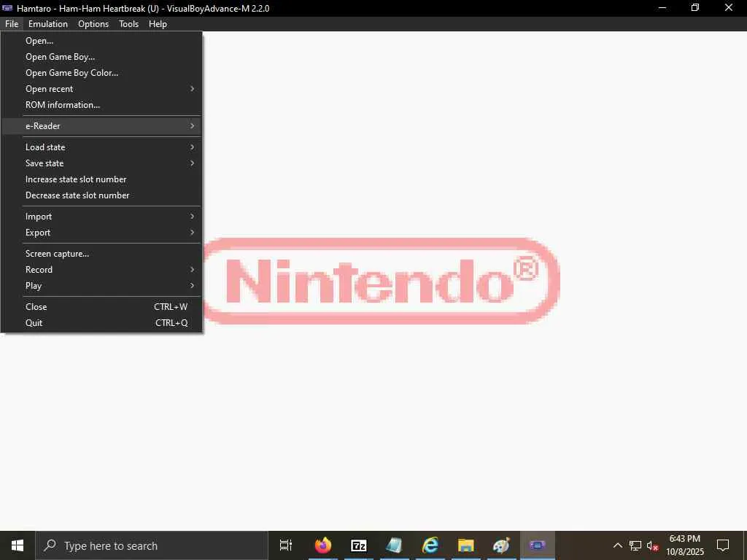Image resolution: width=747 pixels, height=560 pixels.
Task: Open Task View from taskbar
Action: [286, 545]
